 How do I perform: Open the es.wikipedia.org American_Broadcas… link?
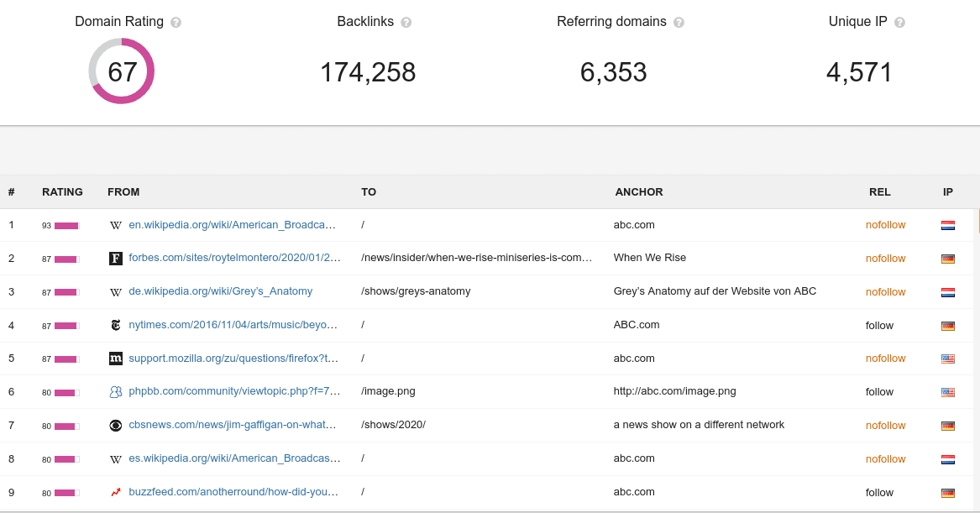coord(234,458)
